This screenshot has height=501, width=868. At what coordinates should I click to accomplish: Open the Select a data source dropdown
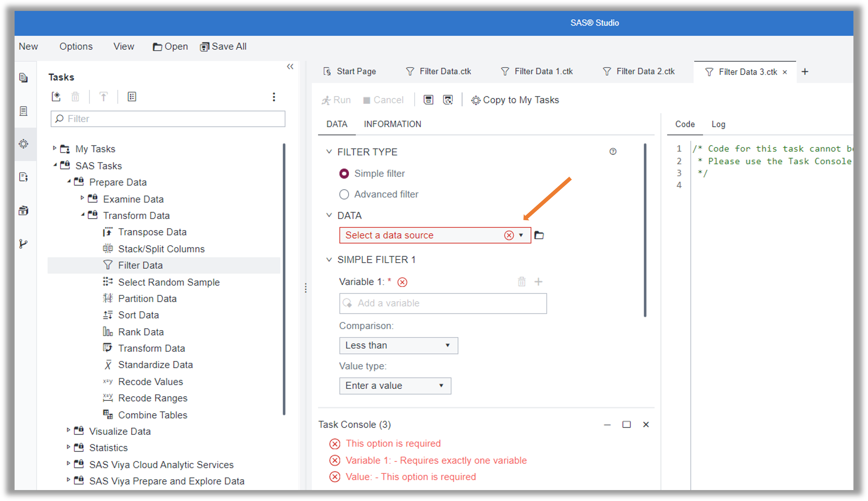(x=521, y=235)
